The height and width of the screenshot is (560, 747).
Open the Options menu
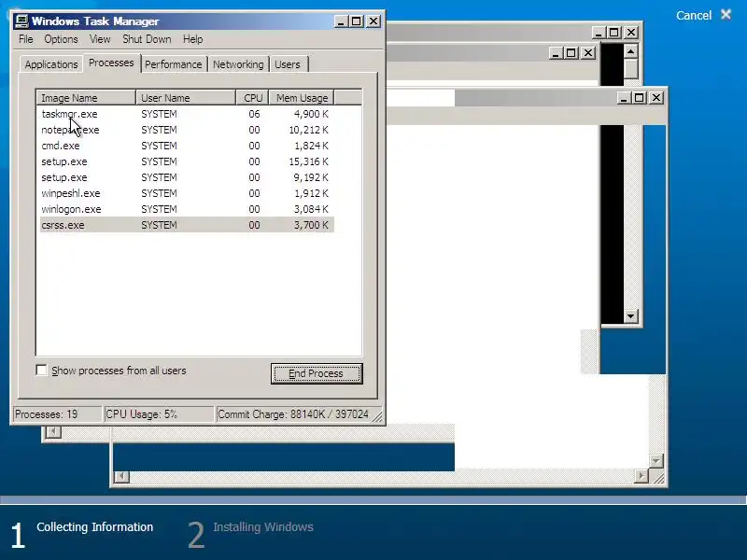click(x=61, y=39)
